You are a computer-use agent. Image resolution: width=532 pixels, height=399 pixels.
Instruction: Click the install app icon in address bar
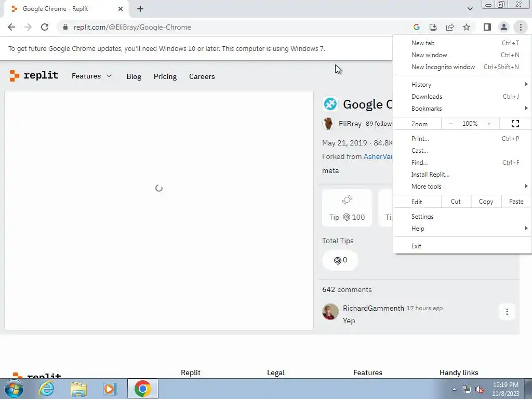click(x=433, y=27)
